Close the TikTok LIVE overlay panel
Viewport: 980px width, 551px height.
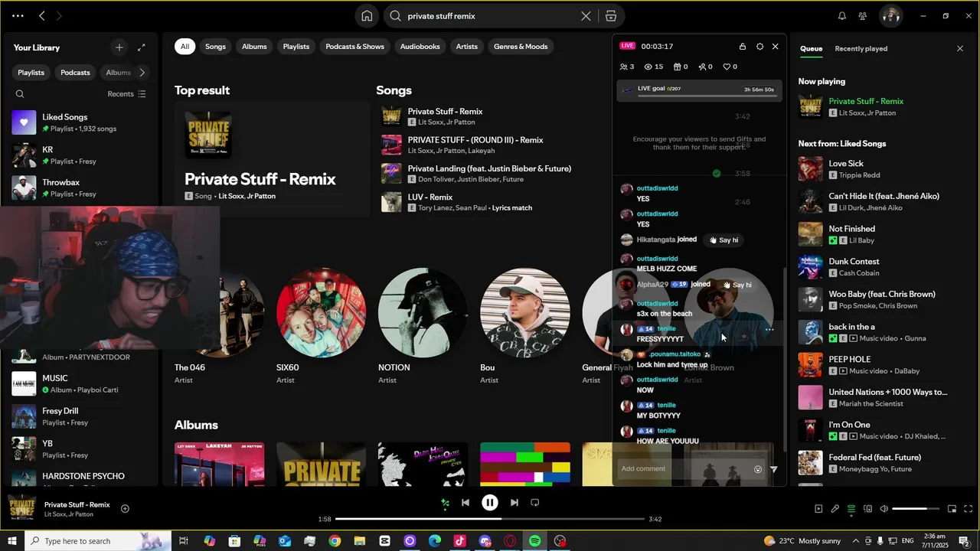click(776, 47)
